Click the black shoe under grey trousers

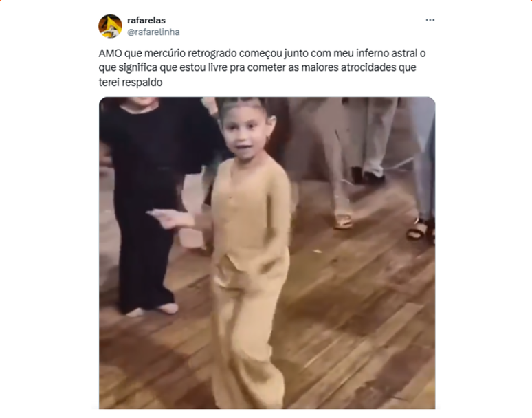tap(373, 177)
